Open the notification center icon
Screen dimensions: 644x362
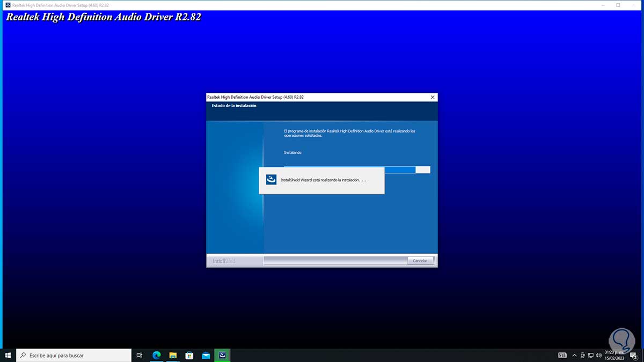(x=633, y=355)
